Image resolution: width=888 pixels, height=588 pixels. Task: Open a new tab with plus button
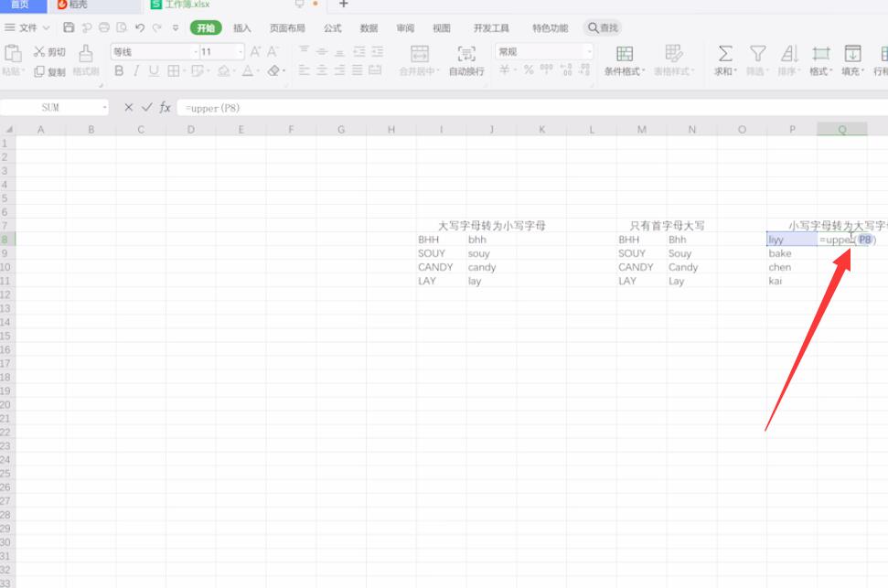(x=343, y=4)
